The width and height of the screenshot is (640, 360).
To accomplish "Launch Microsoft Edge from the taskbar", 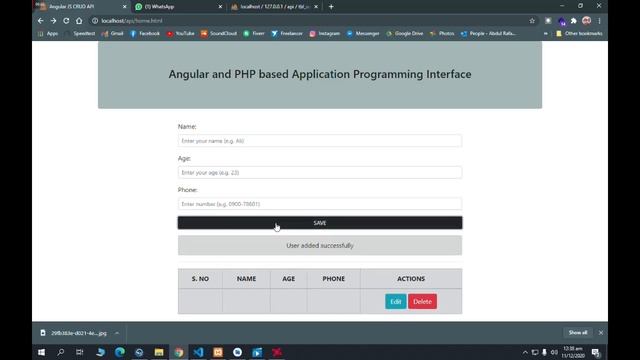I will pyautogui.click(x=120, y=352).
